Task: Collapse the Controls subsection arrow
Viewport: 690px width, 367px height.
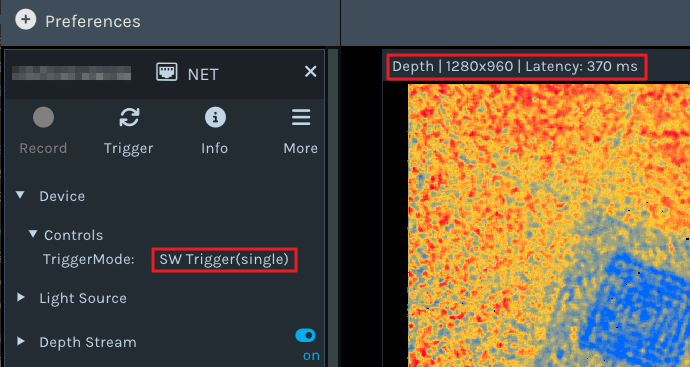Action: pos(33,234)
